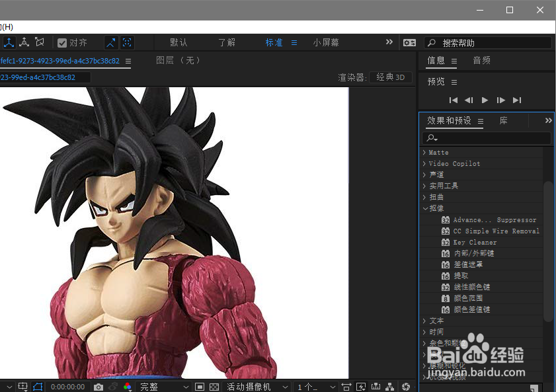Collapse the 抠像 effects category

425,208
